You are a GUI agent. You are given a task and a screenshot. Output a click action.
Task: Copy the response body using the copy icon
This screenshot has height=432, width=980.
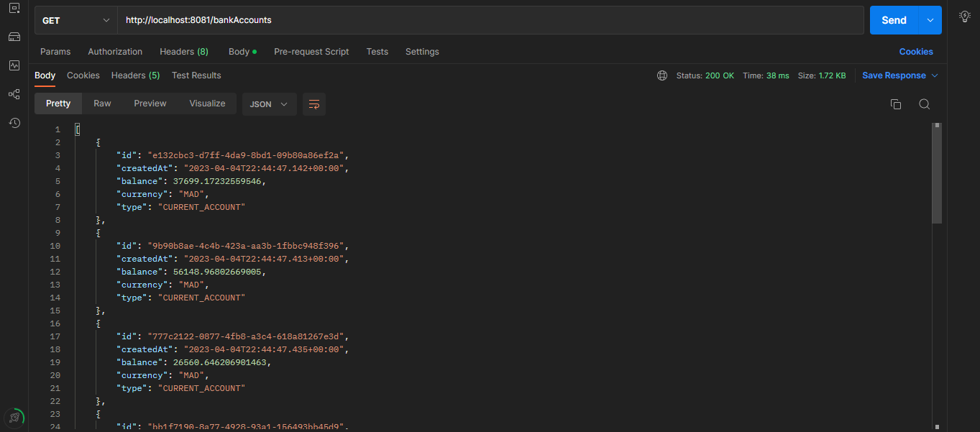click(895, 104)
